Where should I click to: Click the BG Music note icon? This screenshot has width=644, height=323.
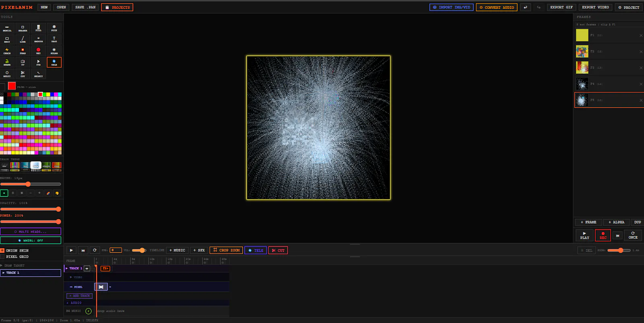(89, 311)
